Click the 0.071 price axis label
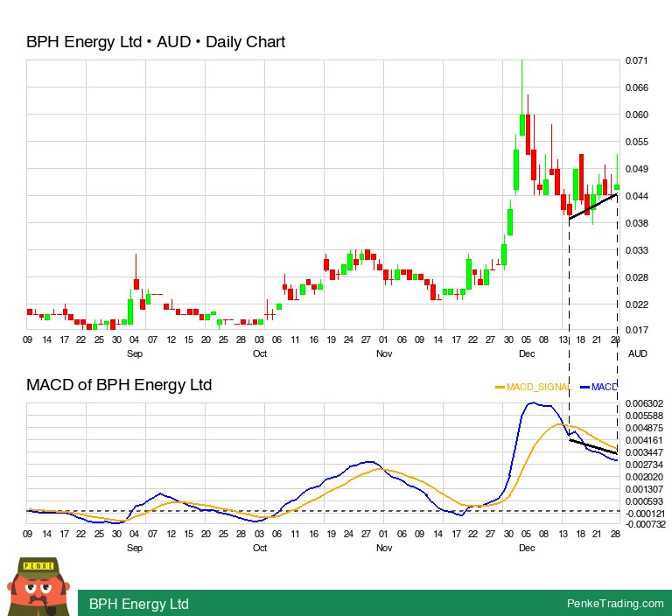This screenshot has height=616, width=672. 636,60
